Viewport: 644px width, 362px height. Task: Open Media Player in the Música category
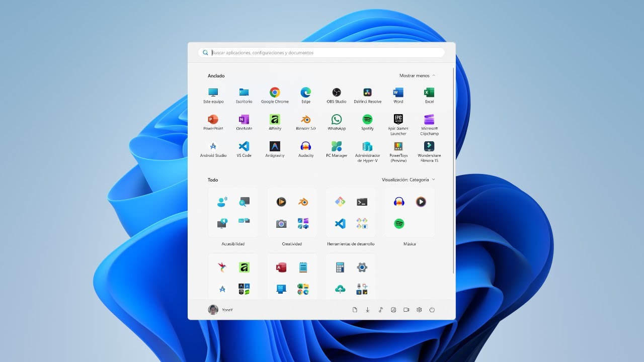421,202
